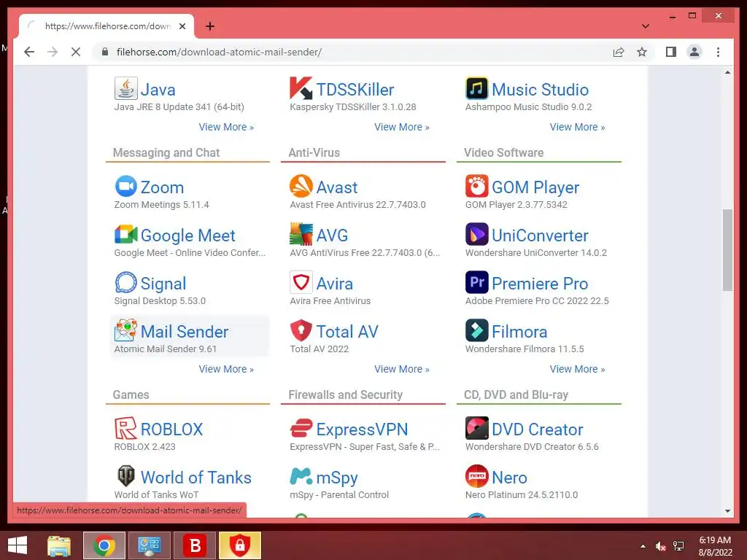Open File Explorer from taskbar
747x560 pixels.
pos(59,545)
